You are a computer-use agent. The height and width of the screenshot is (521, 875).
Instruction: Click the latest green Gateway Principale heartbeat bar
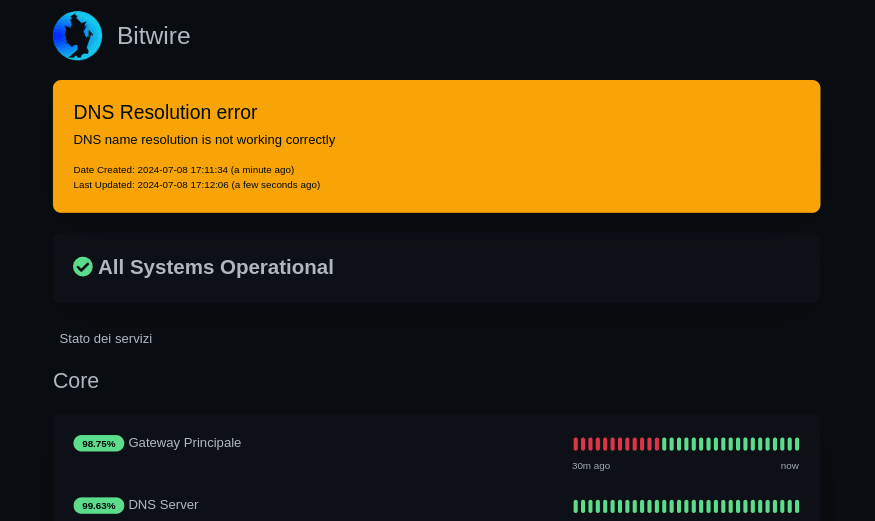click(x=797, y=444)
